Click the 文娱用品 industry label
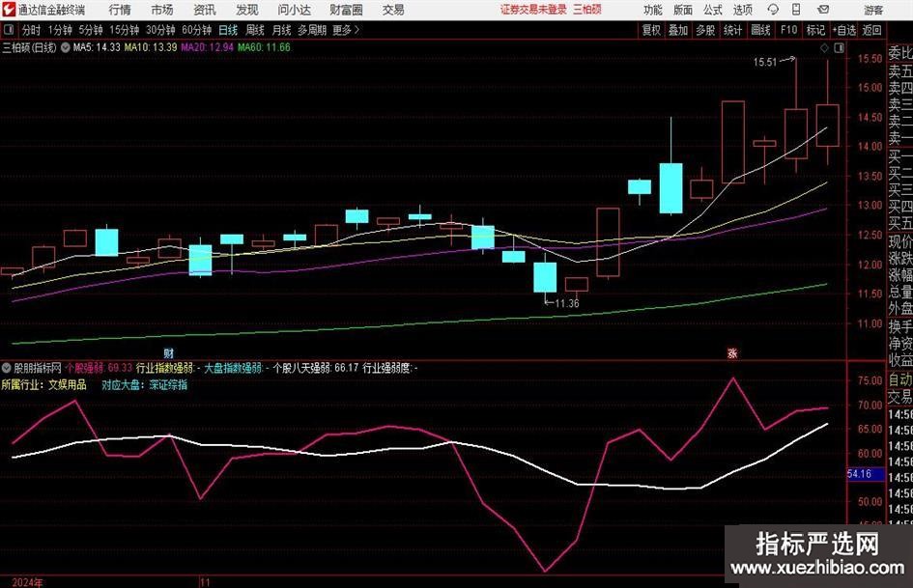The image size is (913, 588). pyautogui.click(x=67, y=385)
